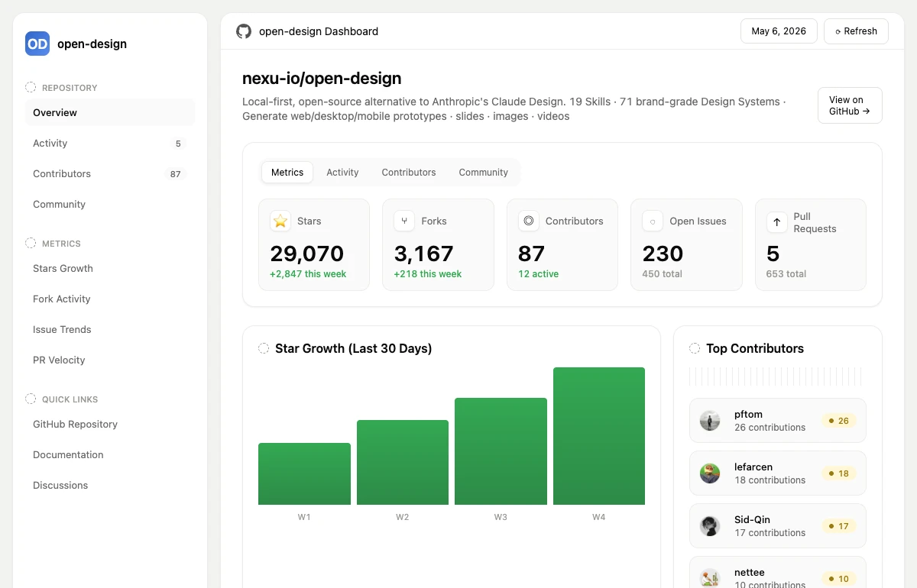Click the contributor name Sid-Qin
The height and width of the screenshot is (588, 917).
click(753, 519)
